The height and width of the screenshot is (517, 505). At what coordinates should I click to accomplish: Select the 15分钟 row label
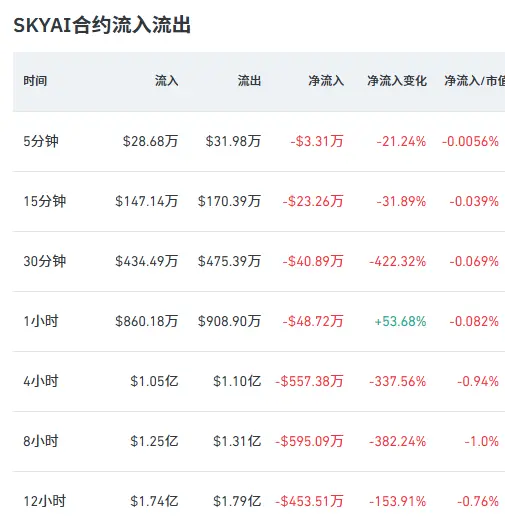pos(44,201)
